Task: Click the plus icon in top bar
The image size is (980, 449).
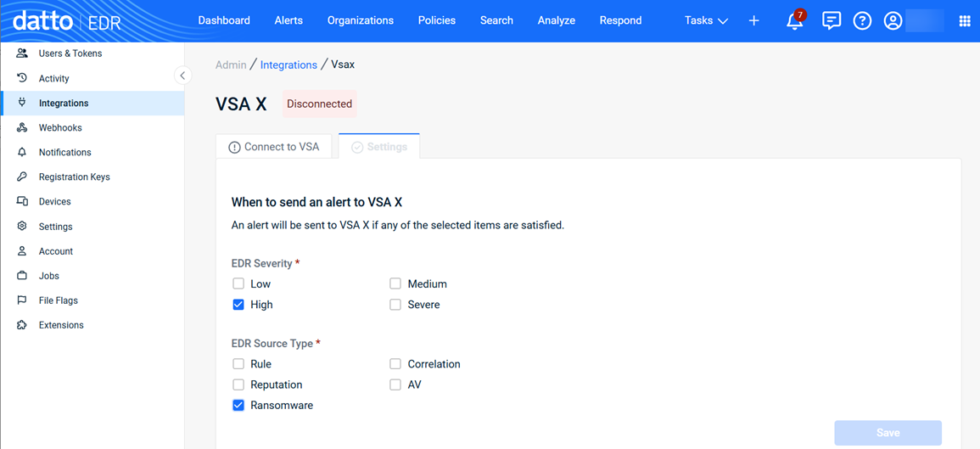Action: point(753,20)
